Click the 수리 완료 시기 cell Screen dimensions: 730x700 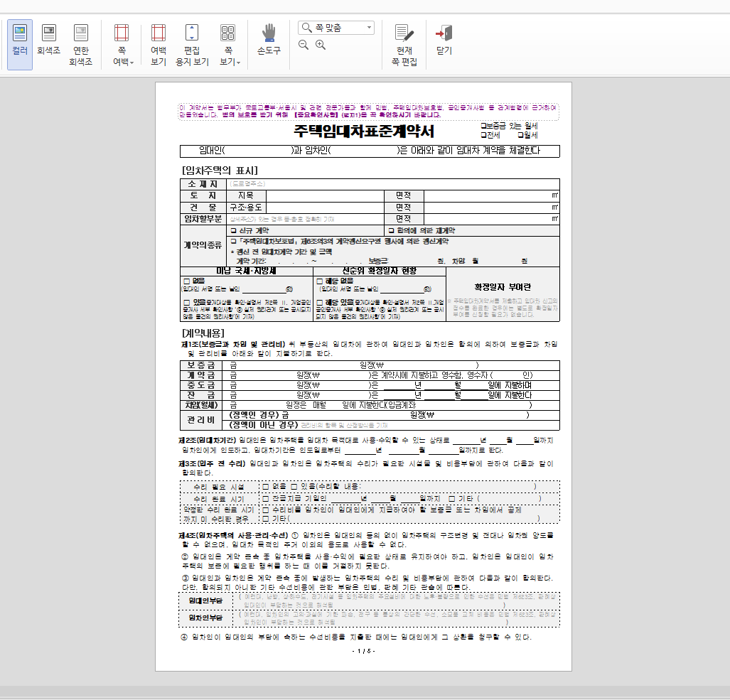pos(219,499)
